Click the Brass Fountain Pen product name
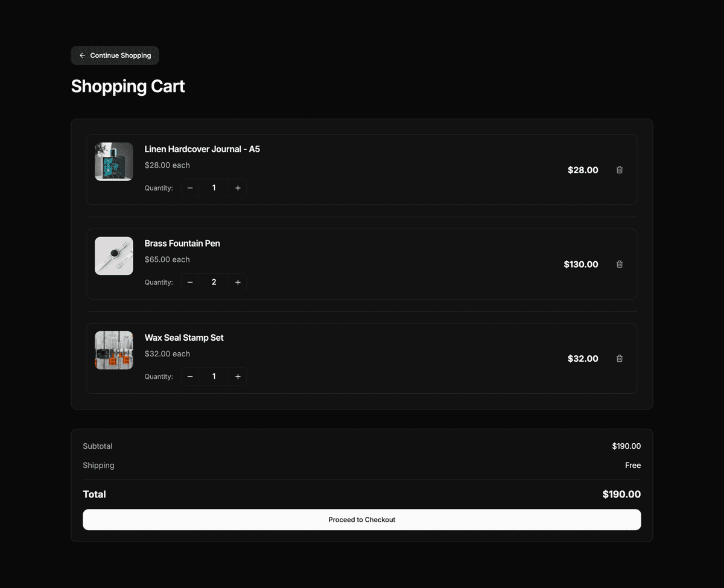 (x=182, y=243)
